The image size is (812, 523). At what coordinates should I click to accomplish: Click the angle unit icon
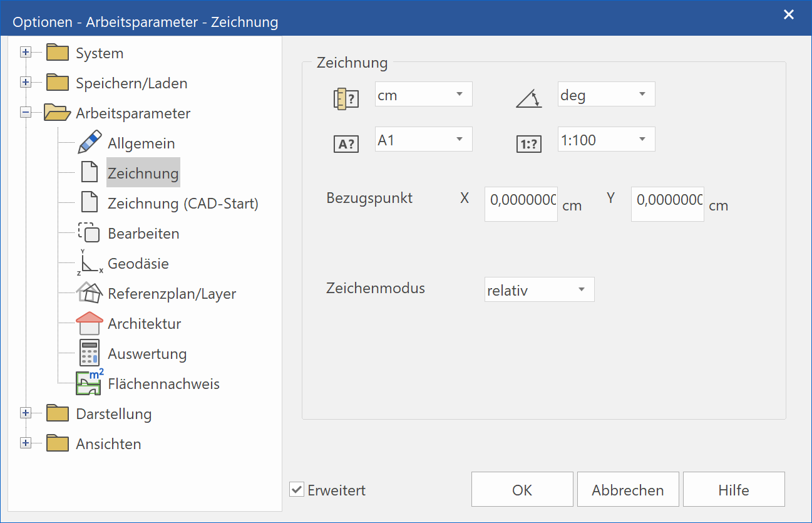tap(529, 99)
